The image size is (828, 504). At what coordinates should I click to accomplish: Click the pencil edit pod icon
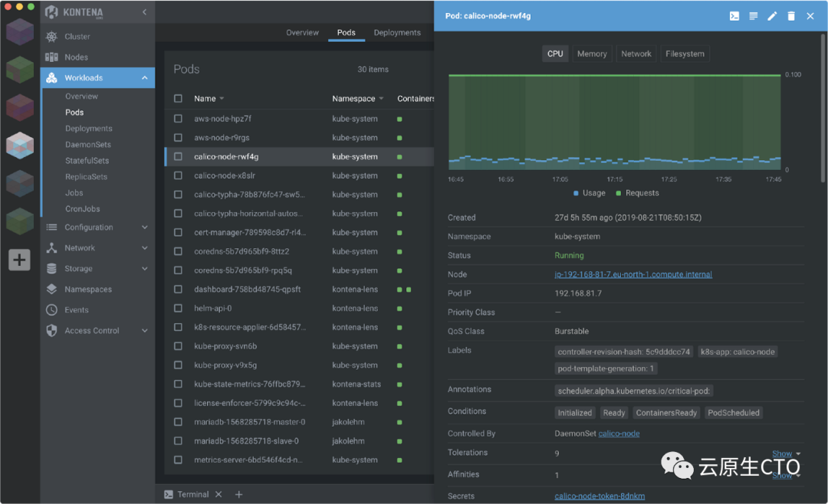click(x=773, y=16)
